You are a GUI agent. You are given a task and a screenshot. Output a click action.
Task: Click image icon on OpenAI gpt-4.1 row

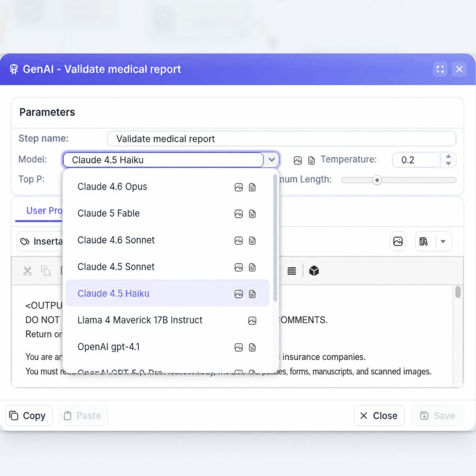coord(238,347)
